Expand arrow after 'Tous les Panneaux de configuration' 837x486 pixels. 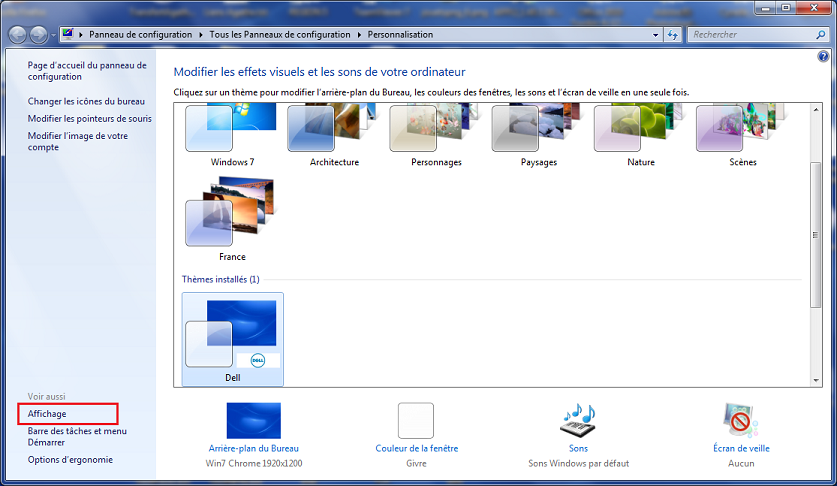[359, 35]
